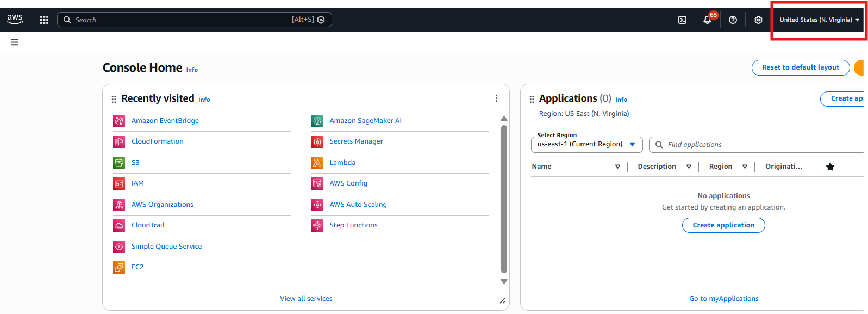Click the scrollbar down arrow in Recently visited
The height and width of the screenshot is (314, 868).
(x=504, y=281)
